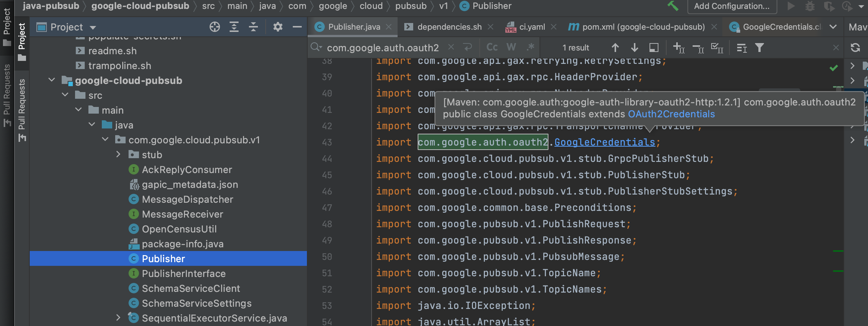Click the Run play icon
The width and height of the screenshot is (868, 326).
791,6
